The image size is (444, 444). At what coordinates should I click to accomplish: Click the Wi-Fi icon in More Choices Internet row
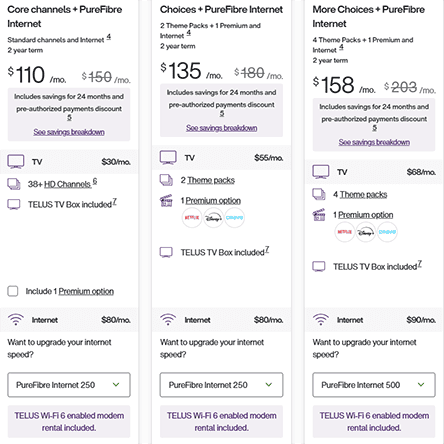click(x=321, y=319)
